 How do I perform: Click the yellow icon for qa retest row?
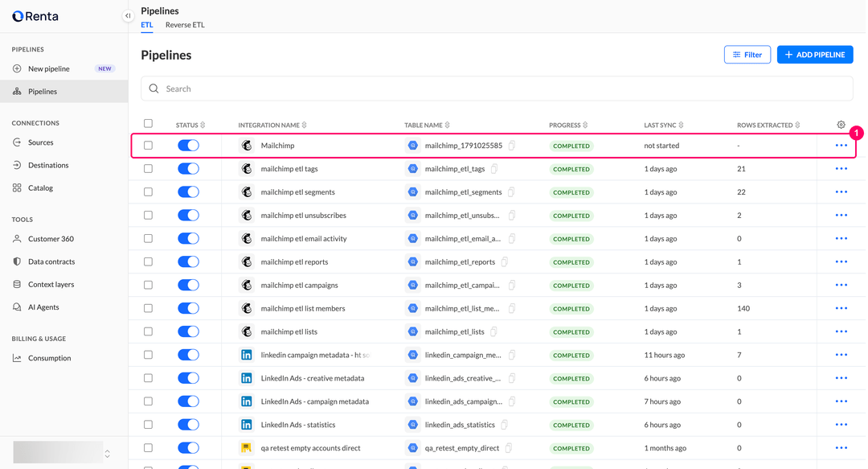[x=247, y=448]
